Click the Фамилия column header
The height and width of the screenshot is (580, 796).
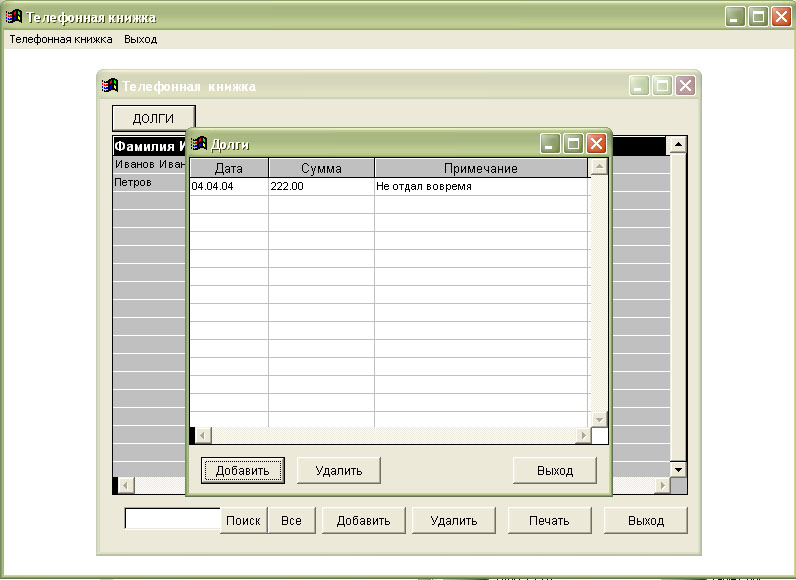click(150, 146)
